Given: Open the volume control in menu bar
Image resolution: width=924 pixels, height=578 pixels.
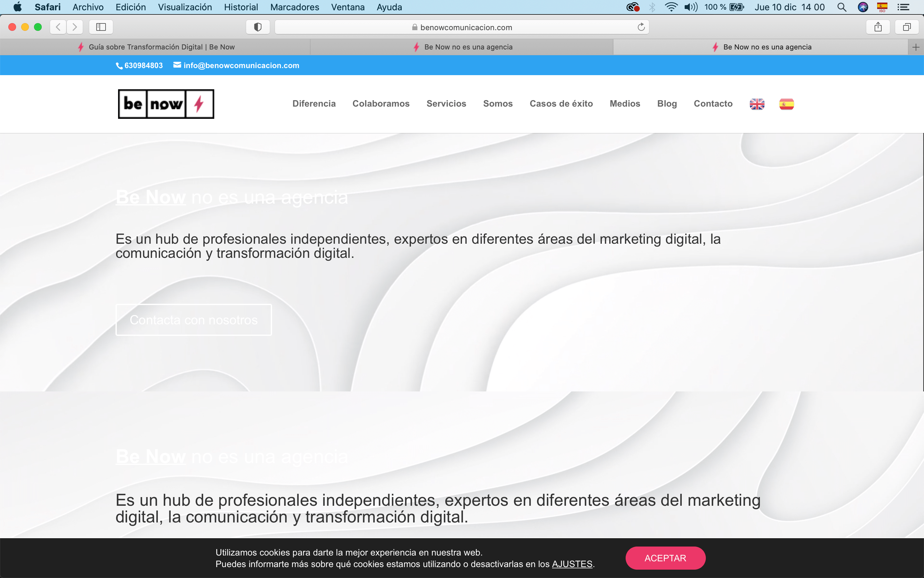Looking at the screenshot, I should pos(691,7).
